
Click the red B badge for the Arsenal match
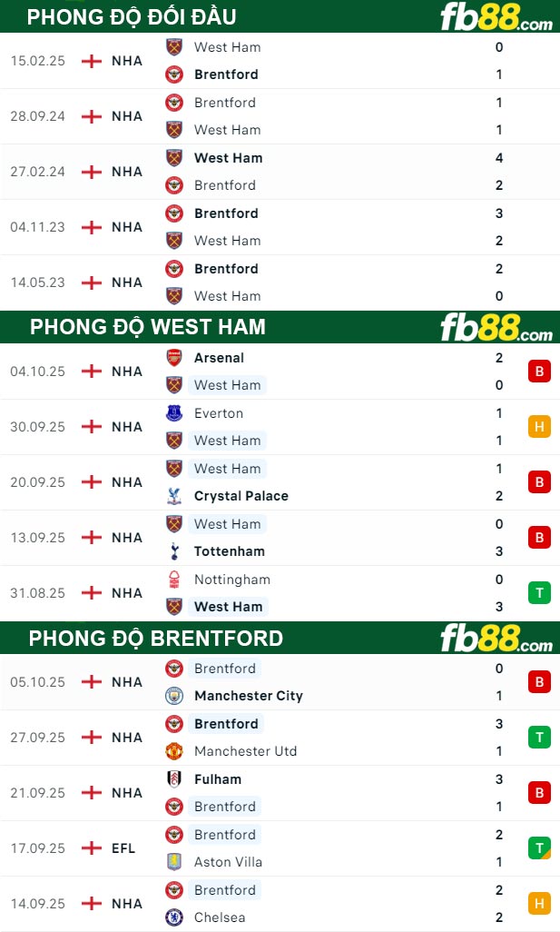539,372
